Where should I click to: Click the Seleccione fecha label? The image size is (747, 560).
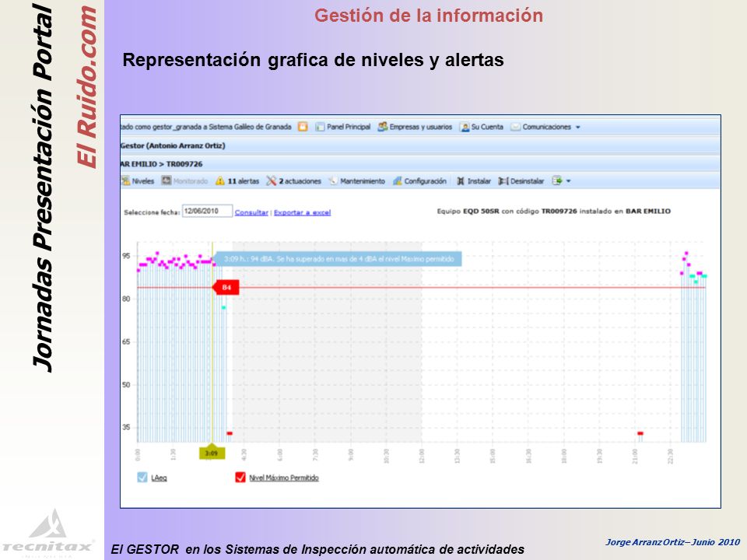point(152,212)
